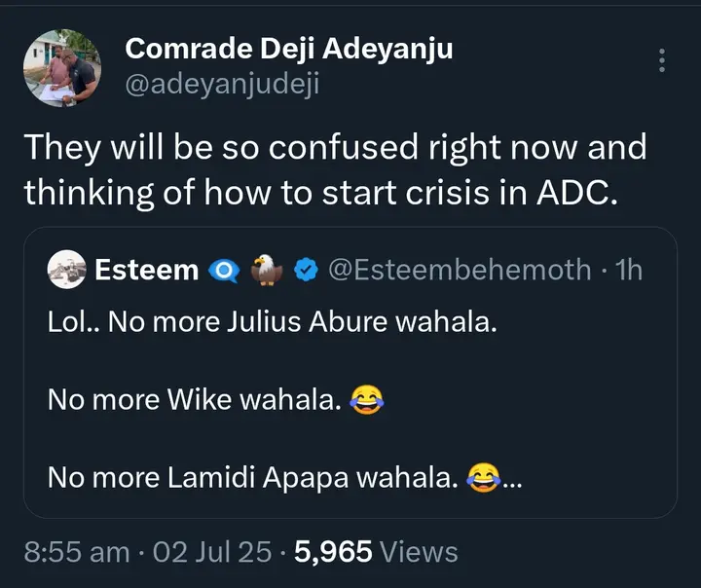Image resolution: width=701 pixels, height=588 pixels.
Task: Click the main tweet text about ADC crisis
Action: coord(335,170)
